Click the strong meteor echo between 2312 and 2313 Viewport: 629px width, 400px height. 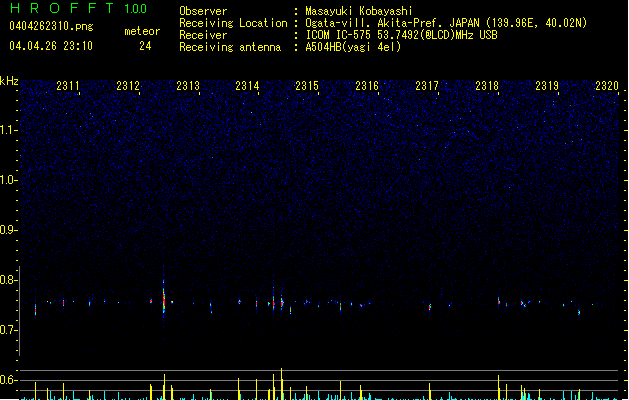pos(164,299)
